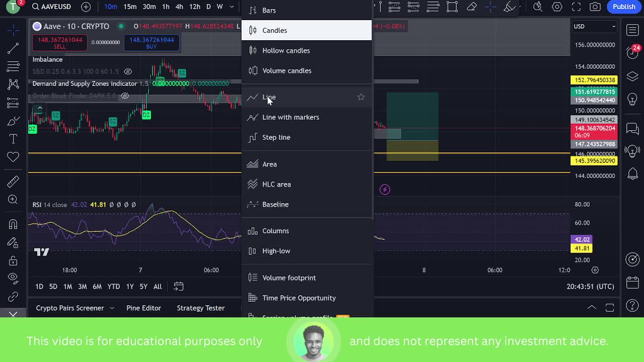This screenshot has width=644, height=362.
Task: Select Volume footprint chart type
Action: pyautogui.click(x=306, y=278)
